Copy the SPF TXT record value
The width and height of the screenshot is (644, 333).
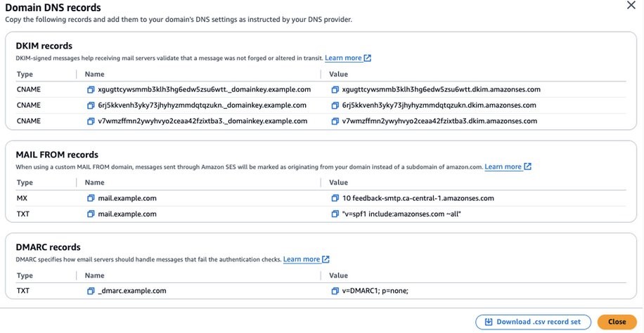click(335, 214)
